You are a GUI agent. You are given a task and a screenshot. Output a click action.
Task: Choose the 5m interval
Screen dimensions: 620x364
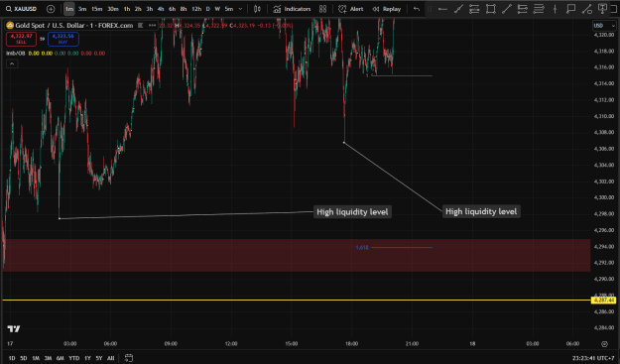coord(229,9)
